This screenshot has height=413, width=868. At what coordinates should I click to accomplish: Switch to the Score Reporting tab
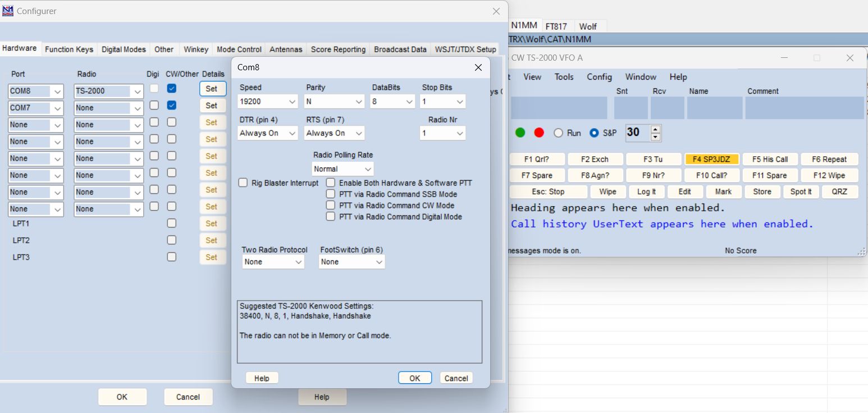point(338,49)
